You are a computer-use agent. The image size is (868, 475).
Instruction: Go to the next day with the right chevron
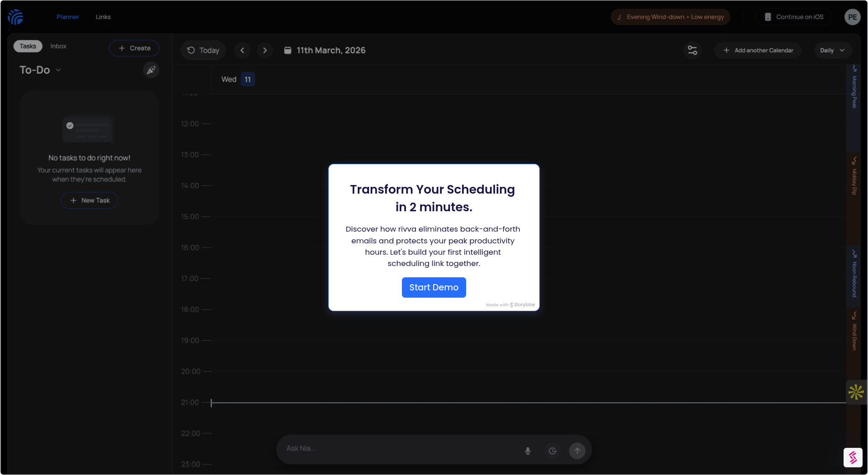265,50
